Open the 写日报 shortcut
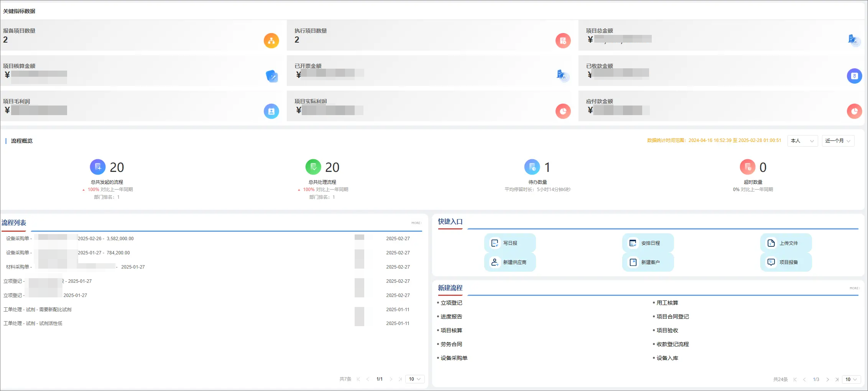 pyautogui.click(x=510, y=243)
